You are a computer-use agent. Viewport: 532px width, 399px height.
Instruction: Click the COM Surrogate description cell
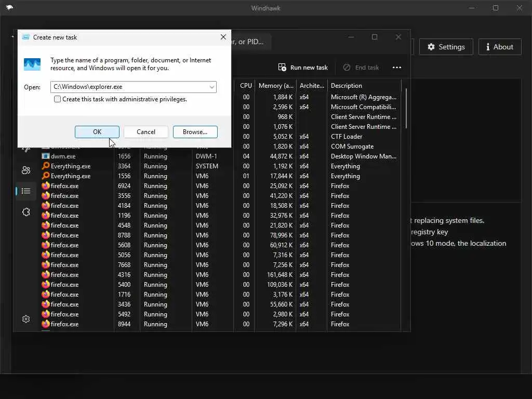tap(352, 147)
